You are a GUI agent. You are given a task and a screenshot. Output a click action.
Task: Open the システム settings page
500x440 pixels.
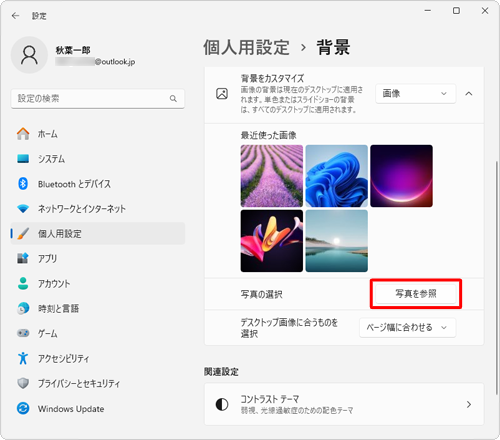(x=98, y=159)
